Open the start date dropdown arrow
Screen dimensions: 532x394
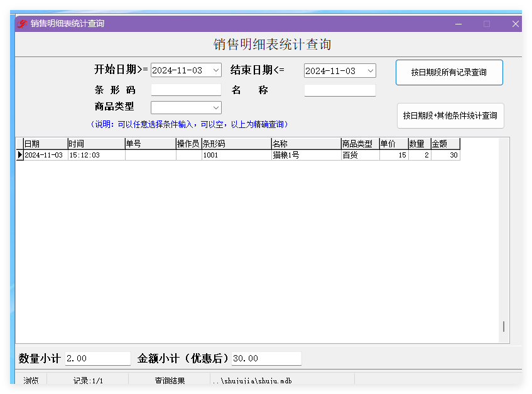pos(216,70)
